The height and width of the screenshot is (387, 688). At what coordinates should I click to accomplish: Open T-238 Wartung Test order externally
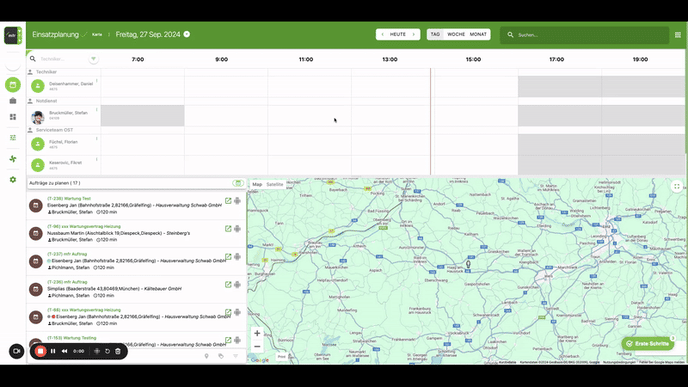click(x=228, y=201)
